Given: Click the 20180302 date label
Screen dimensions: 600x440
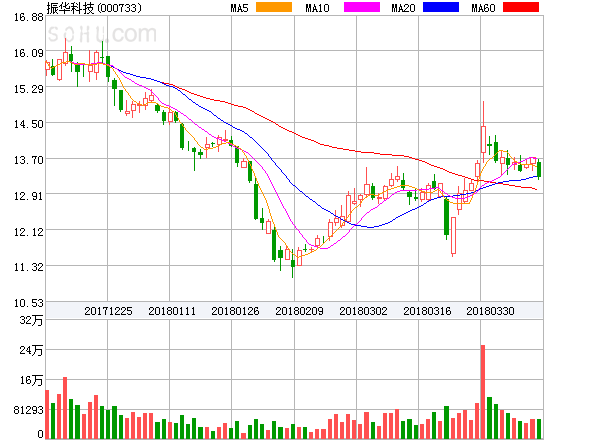Looking at the screenshot, I should tap(363, 311).
